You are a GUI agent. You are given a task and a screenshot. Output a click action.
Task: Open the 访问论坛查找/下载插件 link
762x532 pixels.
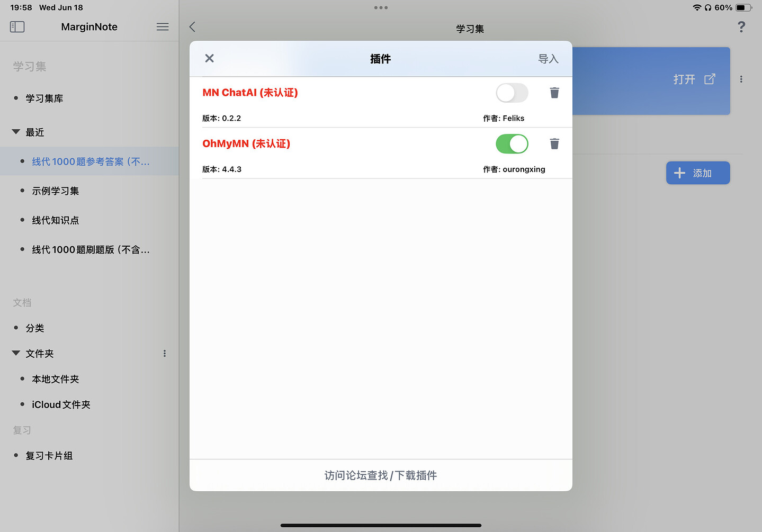tap(381, 475)
